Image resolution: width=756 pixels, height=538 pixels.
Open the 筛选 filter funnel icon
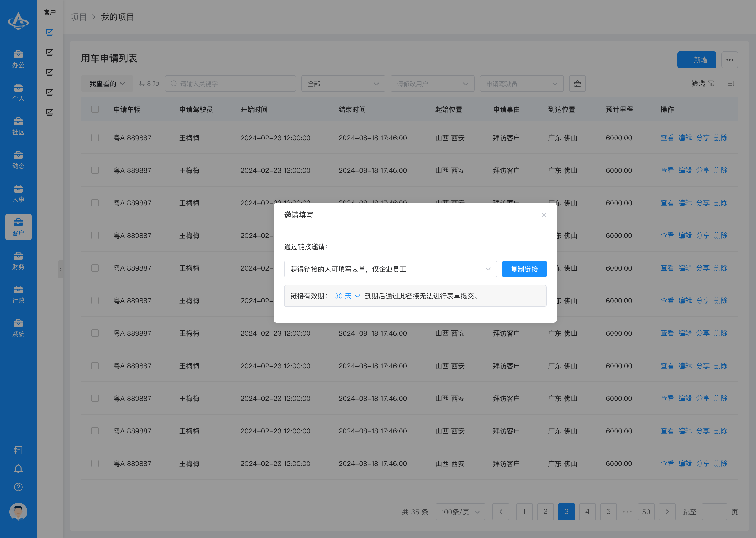click(x=703, y=84)
